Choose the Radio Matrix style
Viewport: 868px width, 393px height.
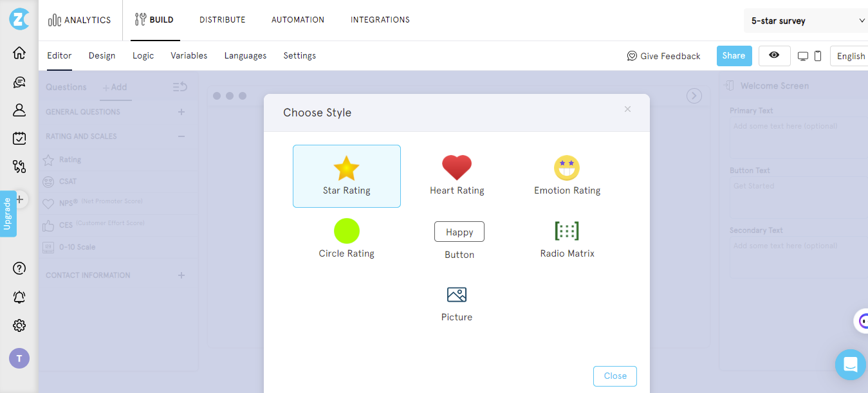567,238
